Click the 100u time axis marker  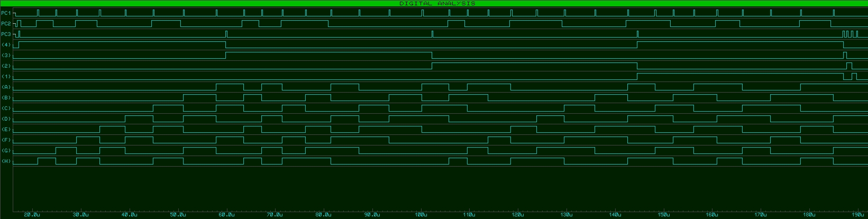421,215
